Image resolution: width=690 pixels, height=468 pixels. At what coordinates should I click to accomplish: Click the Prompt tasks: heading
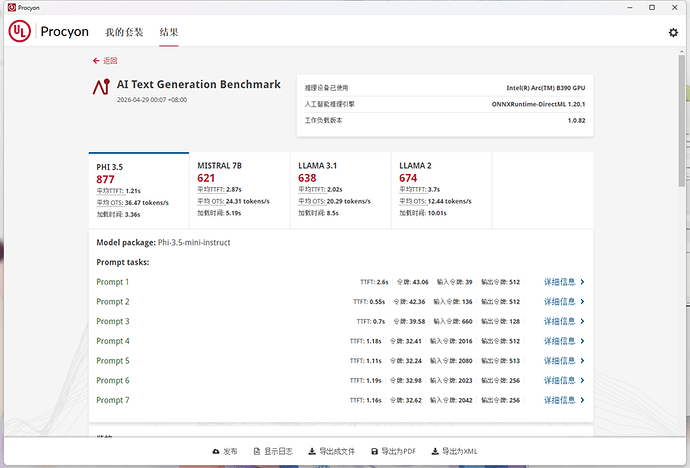pos(123,263)
